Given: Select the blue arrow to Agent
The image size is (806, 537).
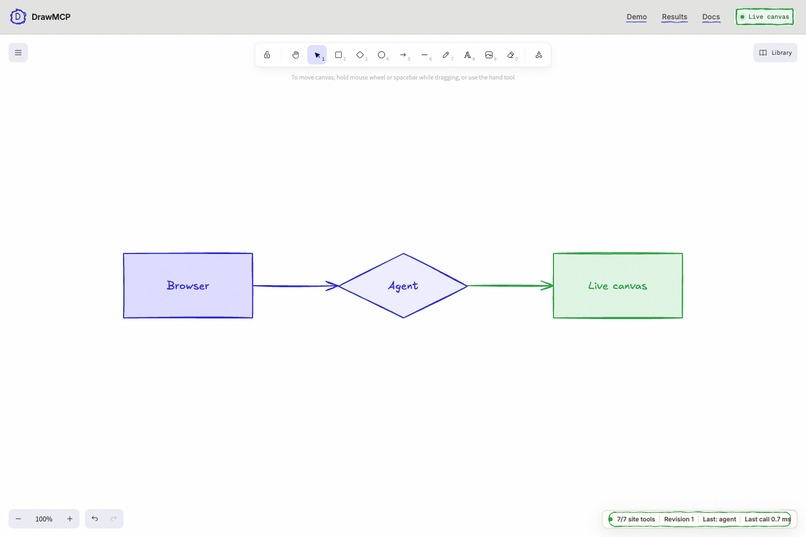Looking at the screenshot, I should tap(296, 286).
